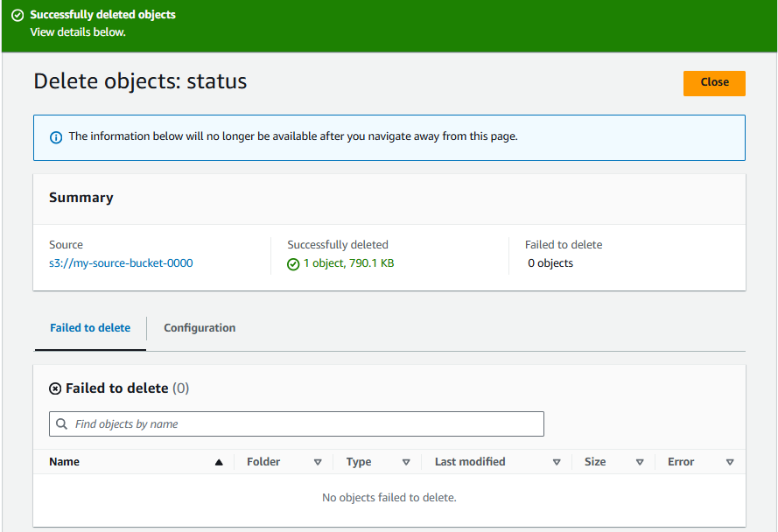This screenshot has width=778, height=532.
Task: Click the crossed-circle icon beside Failed to delete
Action: [x=56, y=388]
